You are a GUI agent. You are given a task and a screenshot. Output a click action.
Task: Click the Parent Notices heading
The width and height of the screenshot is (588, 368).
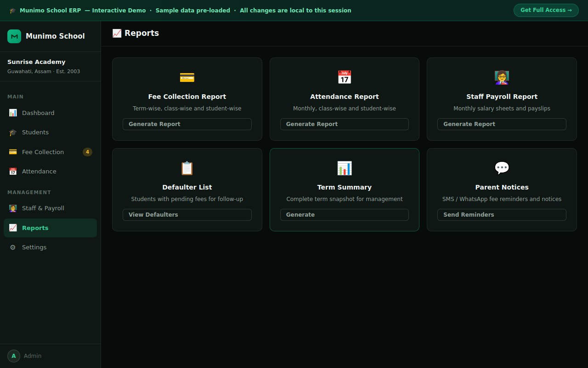502,187
